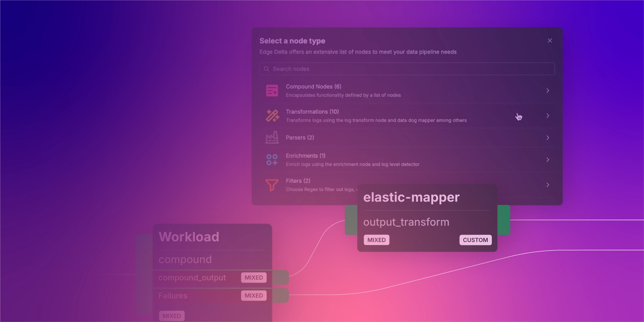The height and width of the screenshot is (322, 644).
Task: Open Enrichments (1) category
Action: [x=305, y=156]
